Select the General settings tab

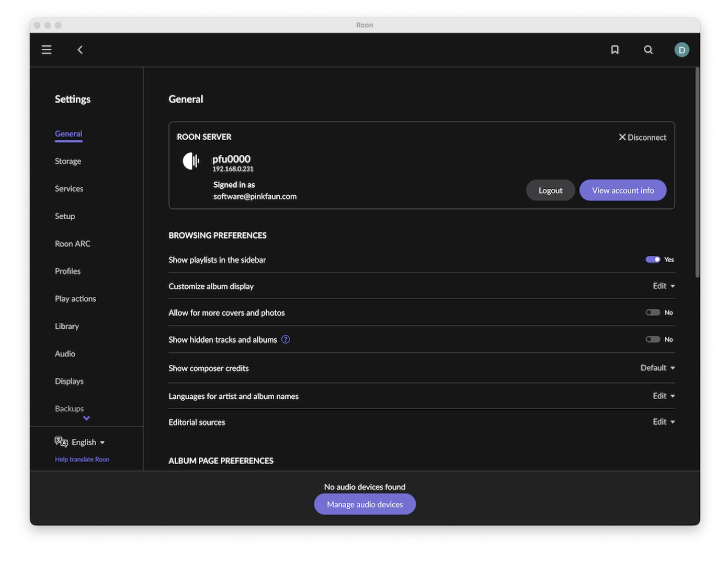click(69, 134)
